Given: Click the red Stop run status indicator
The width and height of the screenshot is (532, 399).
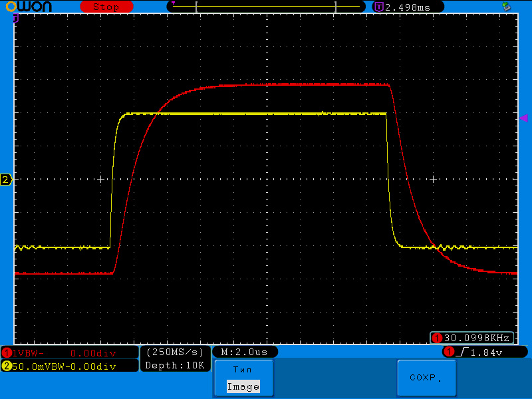Looking at the screenshot, I should pyautogui.click(x=106, y=7).
